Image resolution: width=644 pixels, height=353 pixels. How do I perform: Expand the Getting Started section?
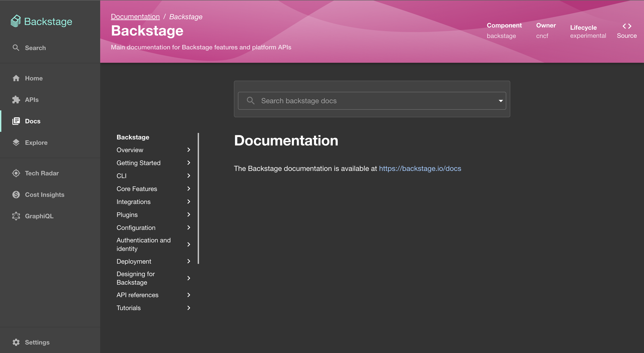[188, 162]
